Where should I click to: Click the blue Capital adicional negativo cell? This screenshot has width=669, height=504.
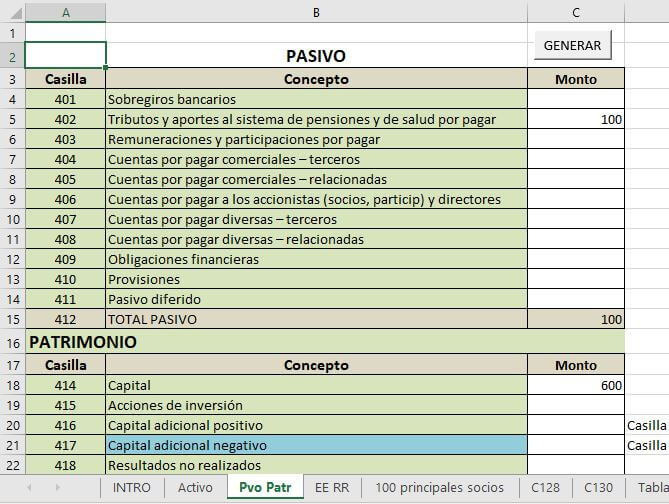coord(316,445)
